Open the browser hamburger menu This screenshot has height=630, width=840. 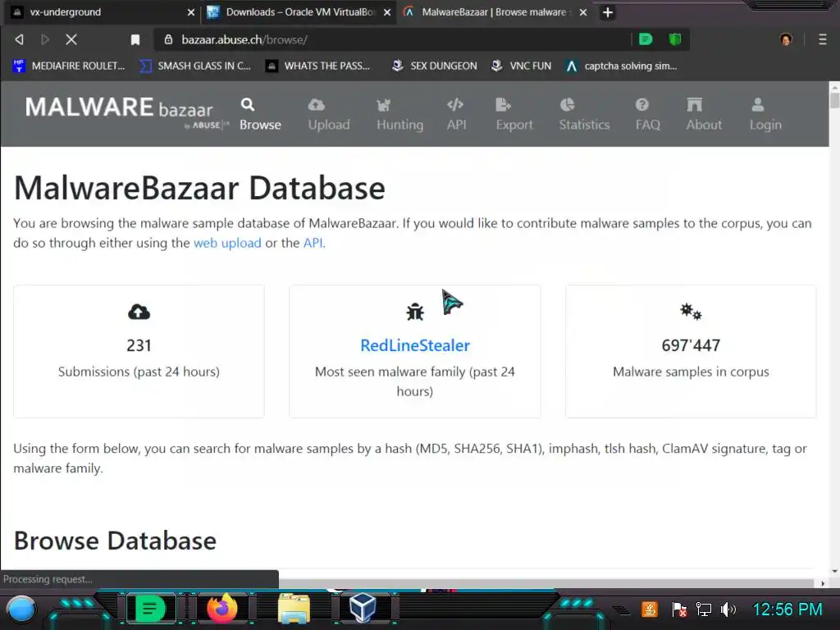point(822,39)
